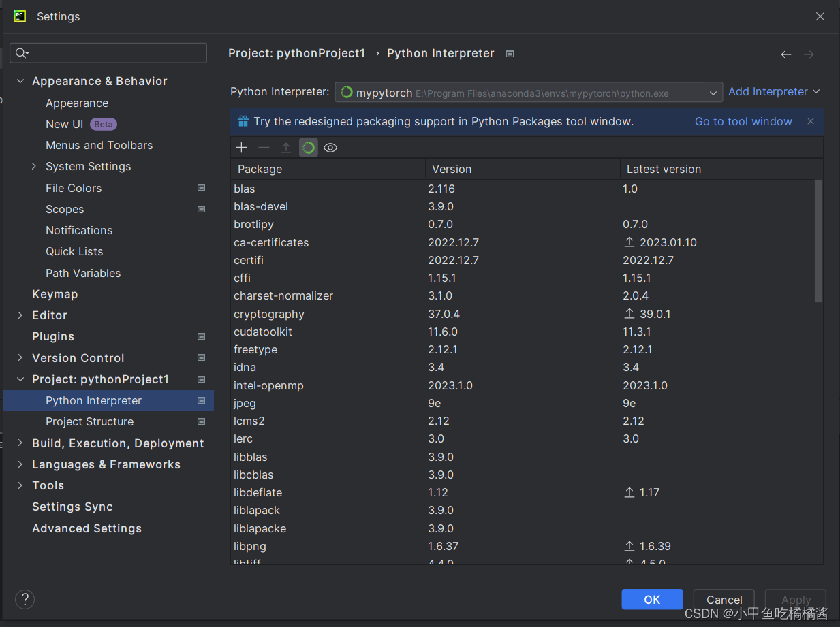Click the project icon next to Plugins
This screenshot has height=627, width=840.
click(201, 336)
